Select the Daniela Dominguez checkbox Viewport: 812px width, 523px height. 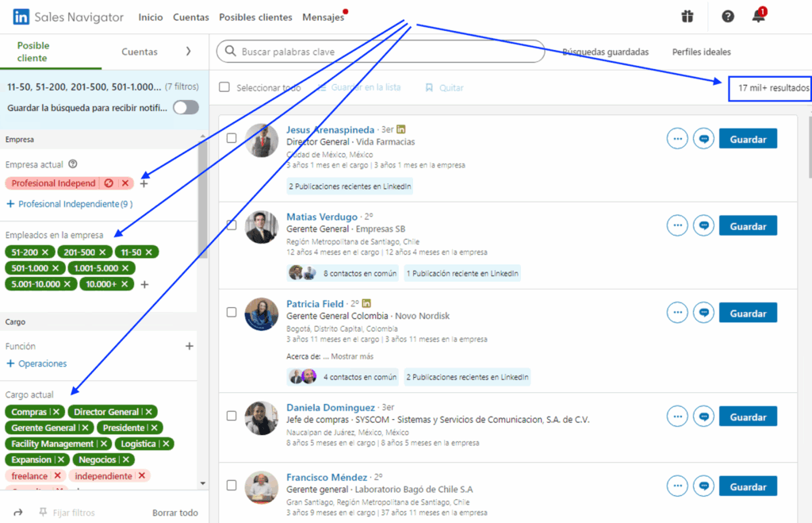point(232,416)
